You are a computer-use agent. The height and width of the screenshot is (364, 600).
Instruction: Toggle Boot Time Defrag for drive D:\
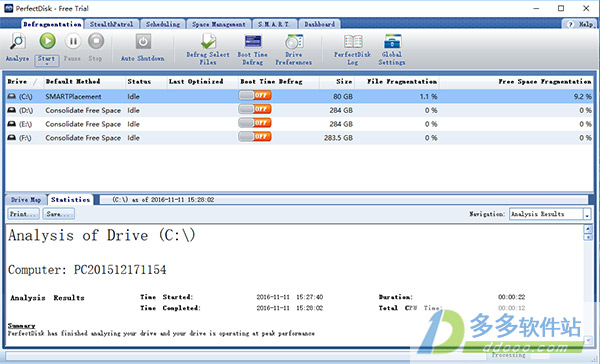pos(255,109)
